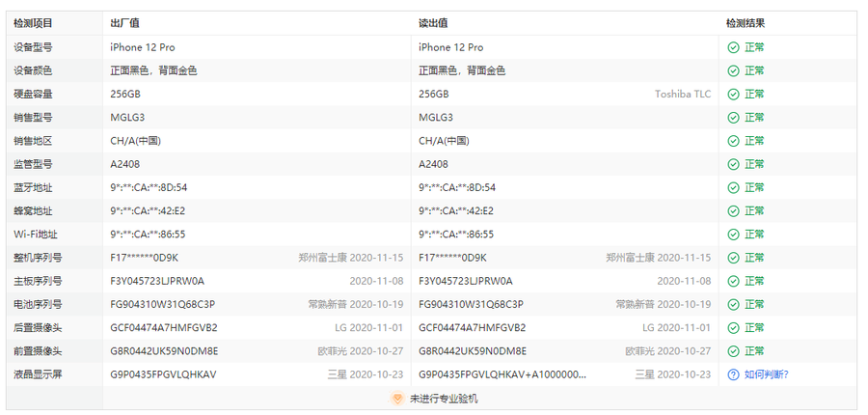The width and height of the screenshot is (868, 415).
Task: Click 三星 2020-10-23 in 出厂值 column
Action: (366, 374)
